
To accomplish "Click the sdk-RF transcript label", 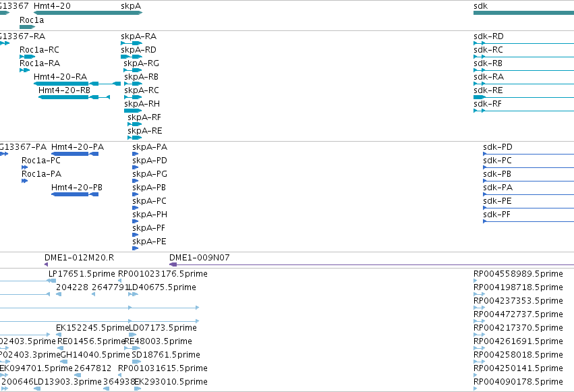I will pyautogui.click(x=487, y=104).
